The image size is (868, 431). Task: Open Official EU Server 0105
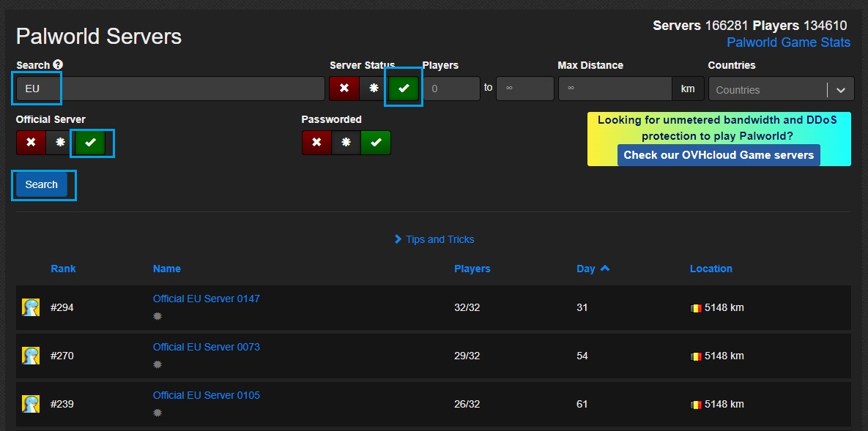(207, 395)
